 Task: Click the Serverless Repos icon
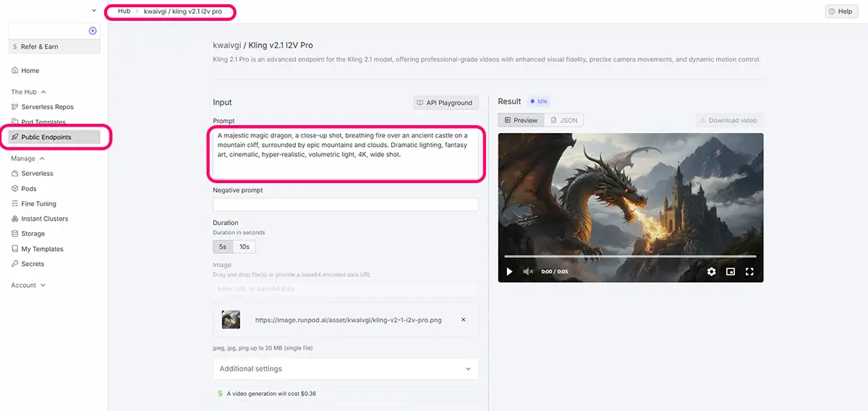click(x=15, y=107)
